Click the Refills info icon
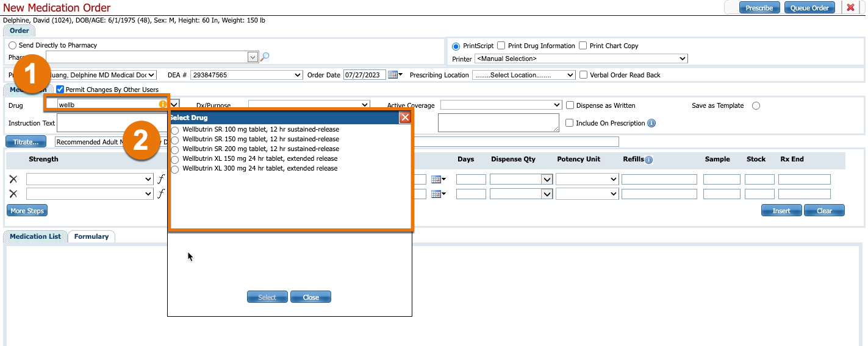The height and width of the screenshot is (346, 868). point(648,160)
